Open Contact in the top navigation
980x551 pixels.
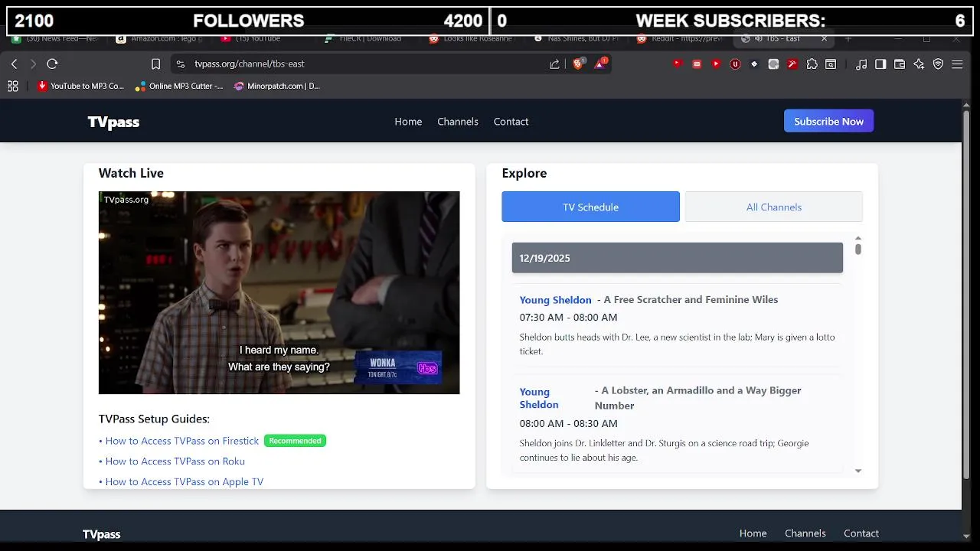(x=511, y=122)
